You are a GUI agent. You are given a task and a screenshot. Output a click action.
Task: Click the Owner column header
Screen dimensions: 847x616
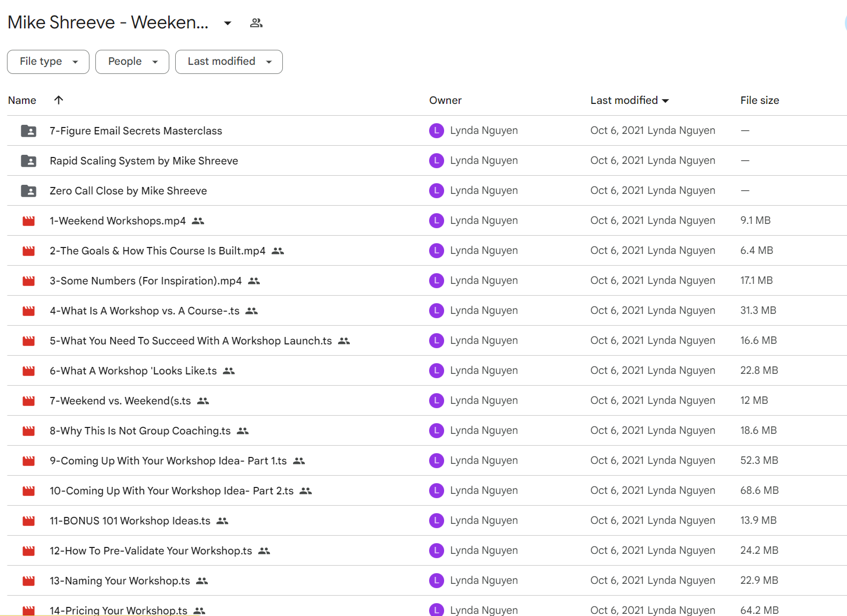[x=445, y=100]
